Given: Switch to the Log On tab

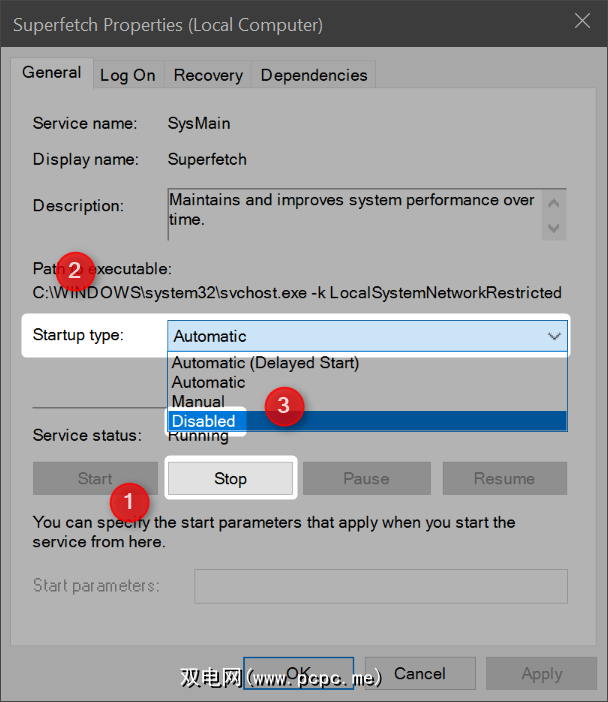Looking at the screenshot, I should coord(128,75).
